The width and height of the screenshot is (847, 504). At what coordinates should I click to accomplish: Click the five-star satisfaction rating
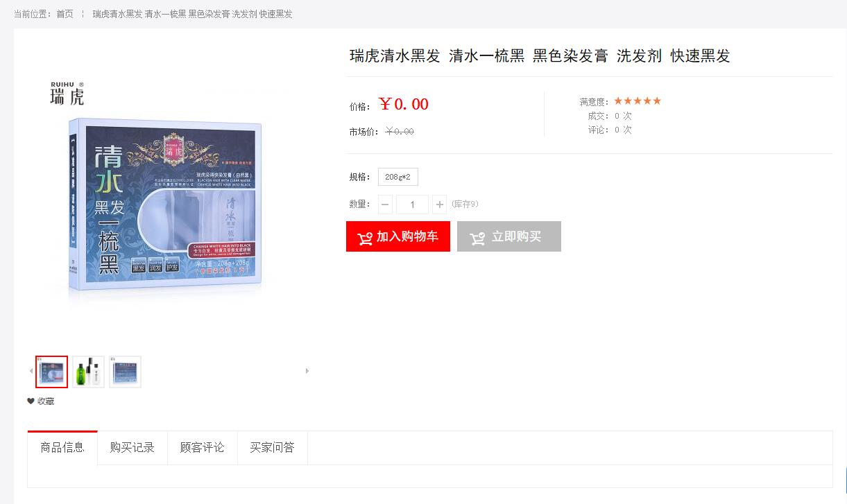638,101
